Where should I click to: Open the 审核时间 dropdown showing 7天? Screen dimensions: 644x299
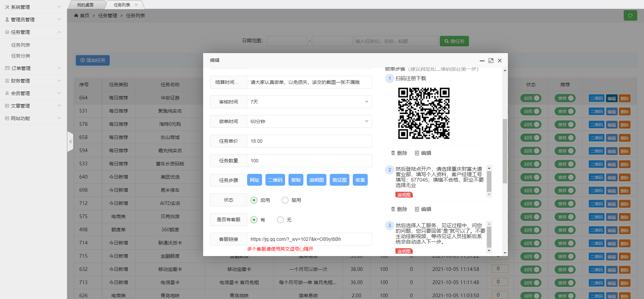(309, 102)
